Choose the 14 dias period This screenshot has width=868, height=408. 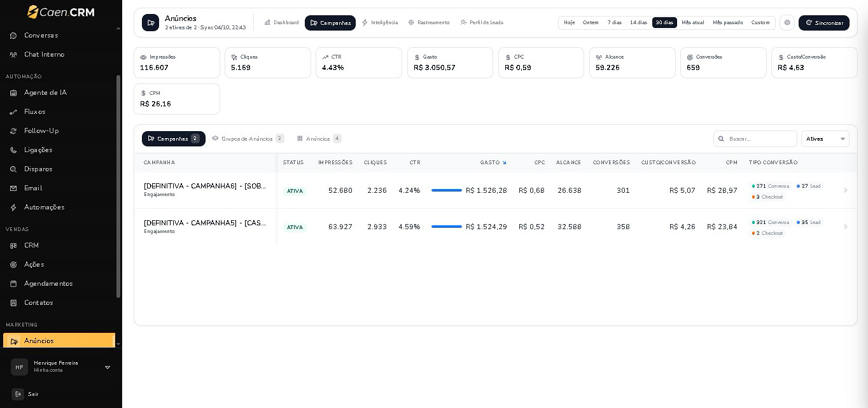[638, 23]
